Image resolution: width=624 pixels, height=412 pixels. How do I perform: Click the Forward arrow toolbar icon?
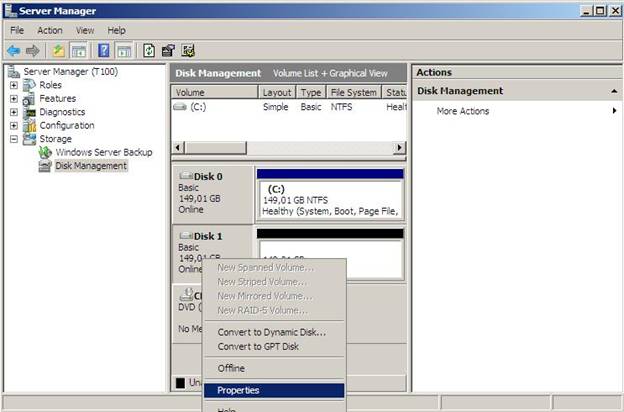point(33,51)
